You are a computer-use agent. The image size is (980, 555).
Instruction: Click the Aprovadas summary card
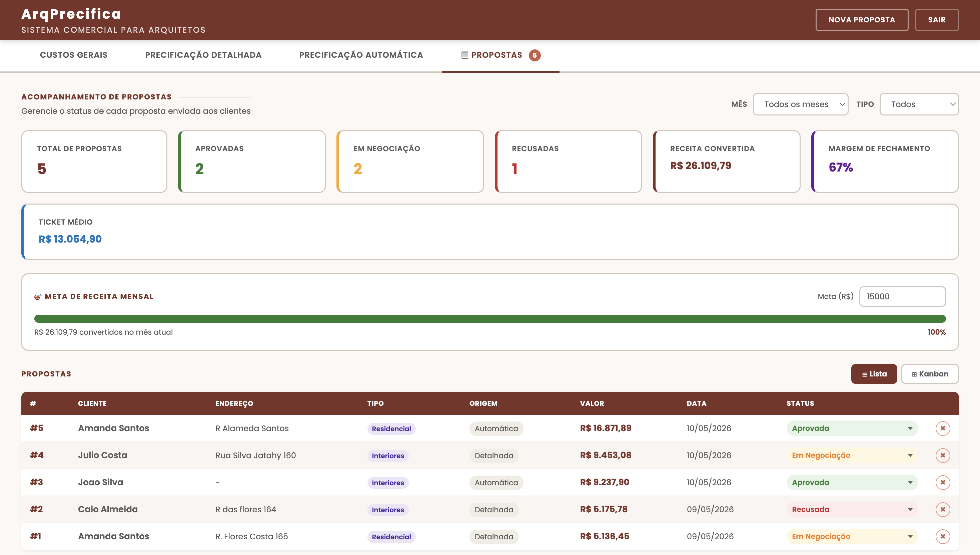point(252,162)
